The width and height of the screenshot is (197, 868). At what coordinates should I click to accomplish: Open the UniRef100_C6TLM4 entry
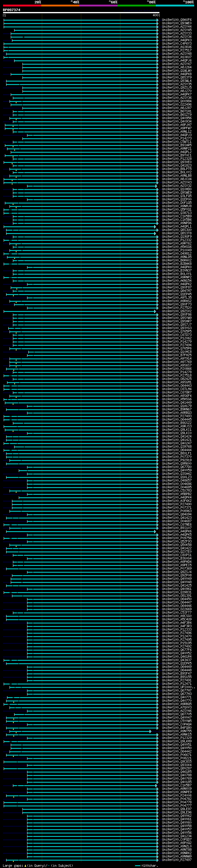pos(177,389)
